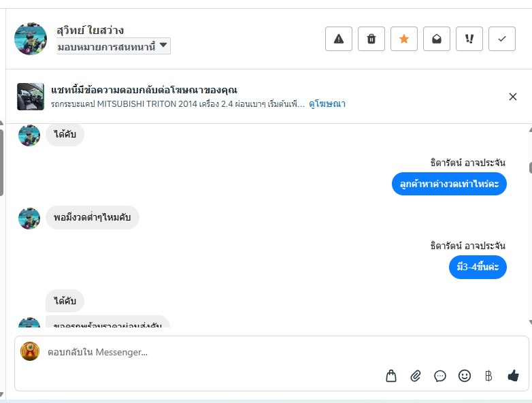Click the double exclamation priority icon
532x403 pixels.
469,39
